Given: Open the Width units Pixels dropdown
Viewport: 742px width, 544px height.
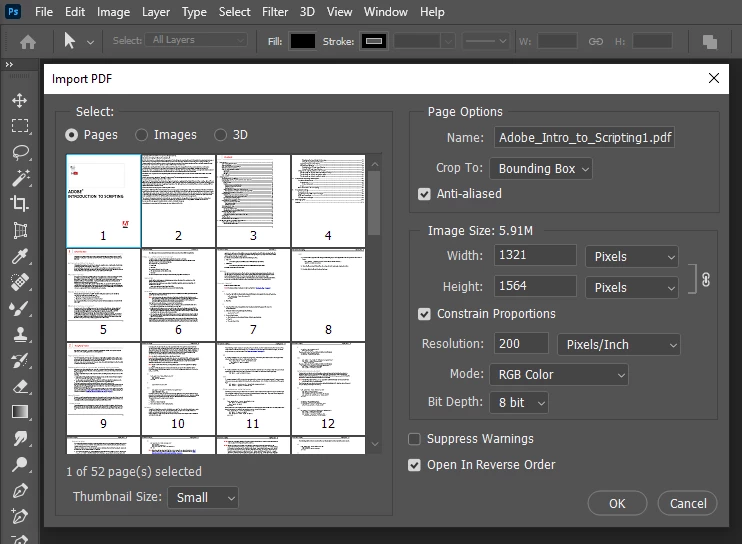Looking at the screenshot, I should click(632, 257).
